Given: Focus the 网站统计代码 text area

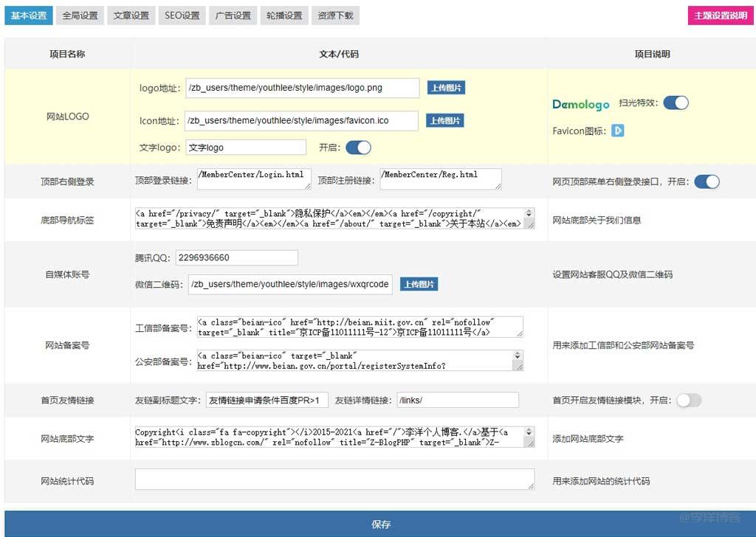Looking at the screenshot, I should click(334, 479).
